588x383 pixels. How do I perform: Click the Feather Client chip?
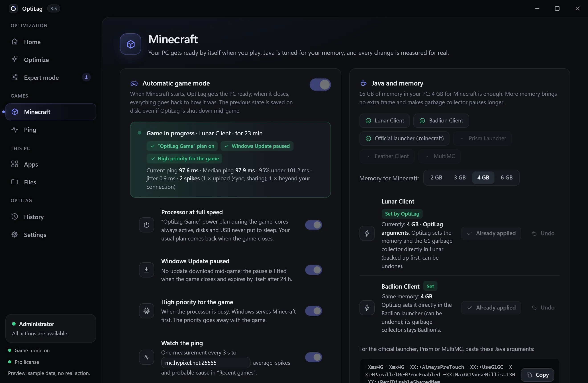point(387,156)
